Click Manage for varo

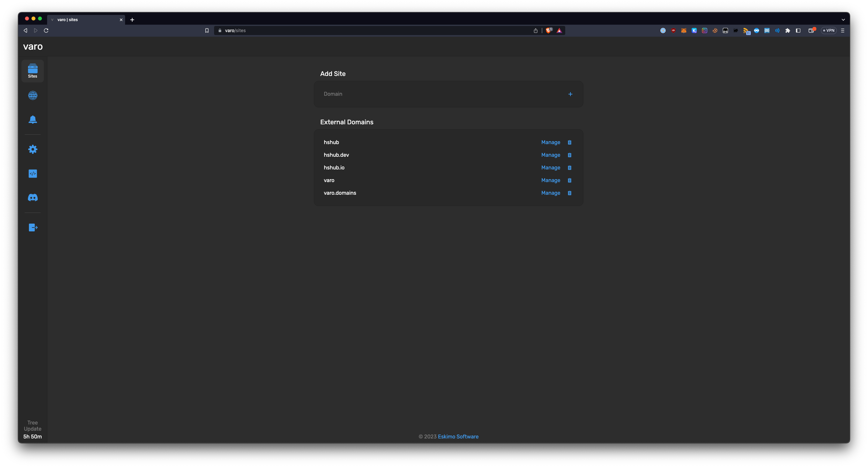click(551, 180)
